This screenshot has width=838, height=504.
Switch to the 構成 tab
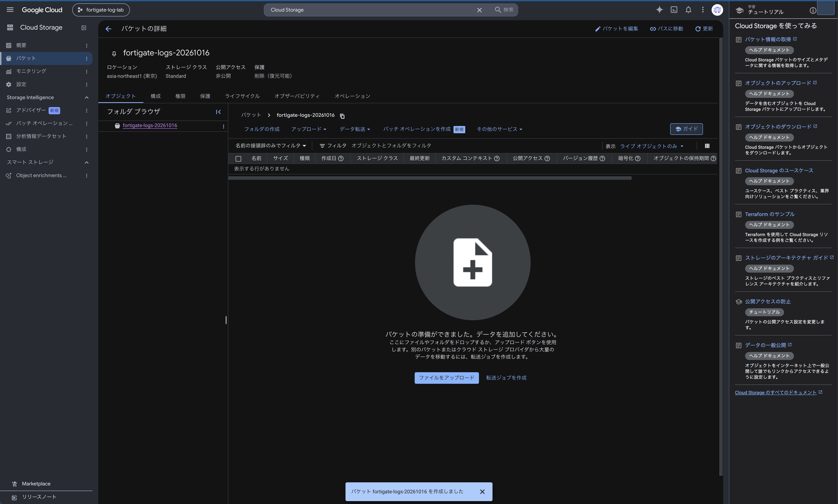[x=155, y=96]
